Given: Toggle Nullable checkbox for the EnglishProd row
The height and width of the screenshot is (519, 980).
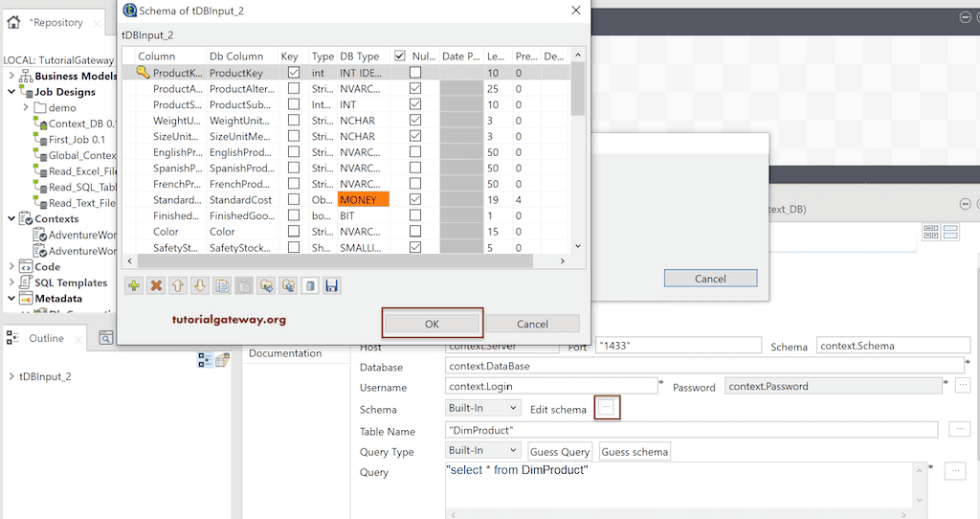Looking at the screenshot, I should [x=415, y=152].
